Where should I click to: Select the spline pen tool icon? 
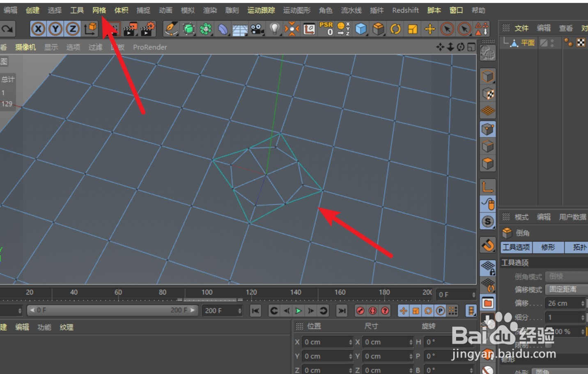[171, 29]
